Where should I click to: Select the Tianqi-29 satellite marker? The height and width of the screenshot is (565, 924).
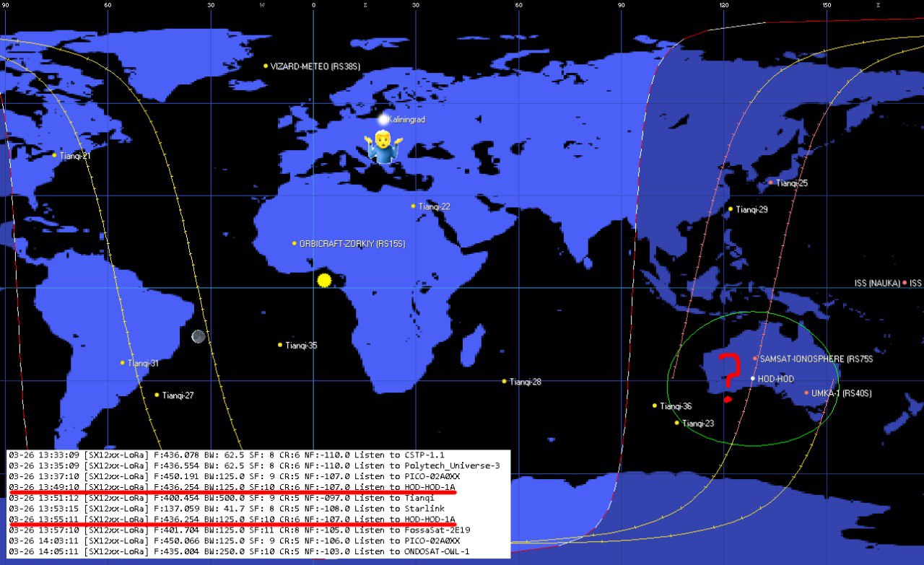pos(731,209)
